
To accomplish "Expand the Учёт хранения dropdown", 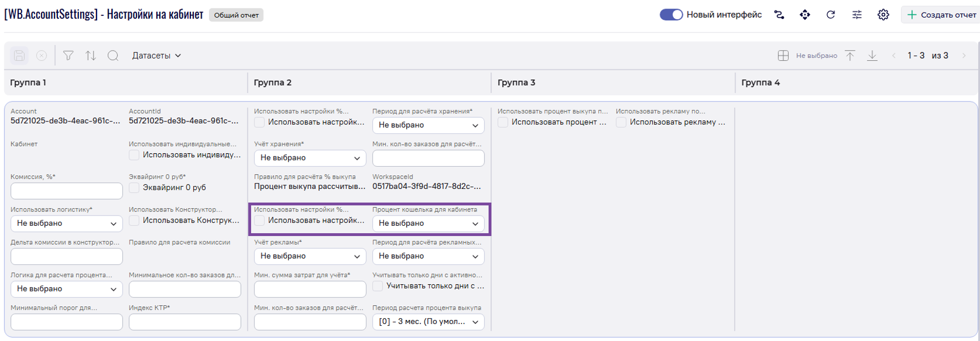I will pyautogui.click(x=310, y=158).
